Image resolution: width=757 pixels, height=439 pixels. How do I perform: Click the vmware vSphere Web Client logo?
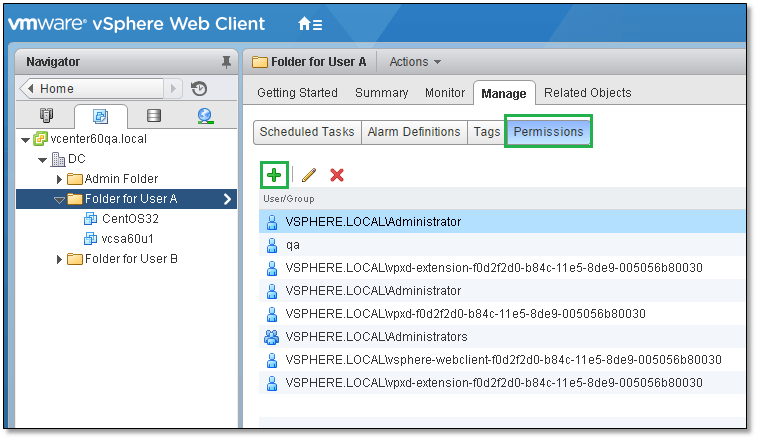point(137,24)
